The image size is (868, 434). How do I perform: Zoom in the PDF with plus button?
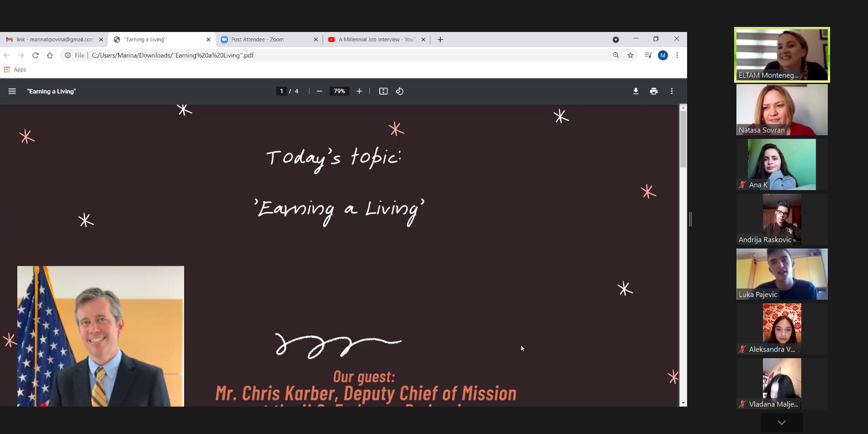click(x=360, y=91)
